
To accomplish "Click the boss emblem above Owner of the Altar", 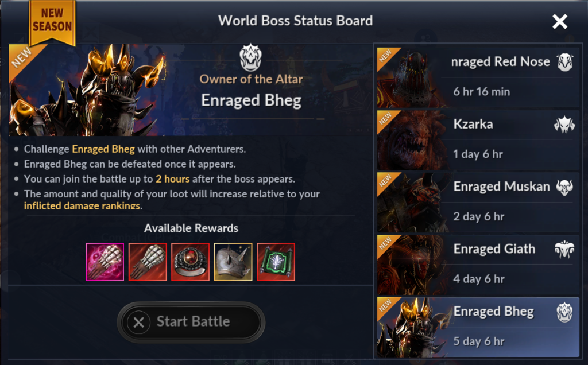I will coord(250,57).
